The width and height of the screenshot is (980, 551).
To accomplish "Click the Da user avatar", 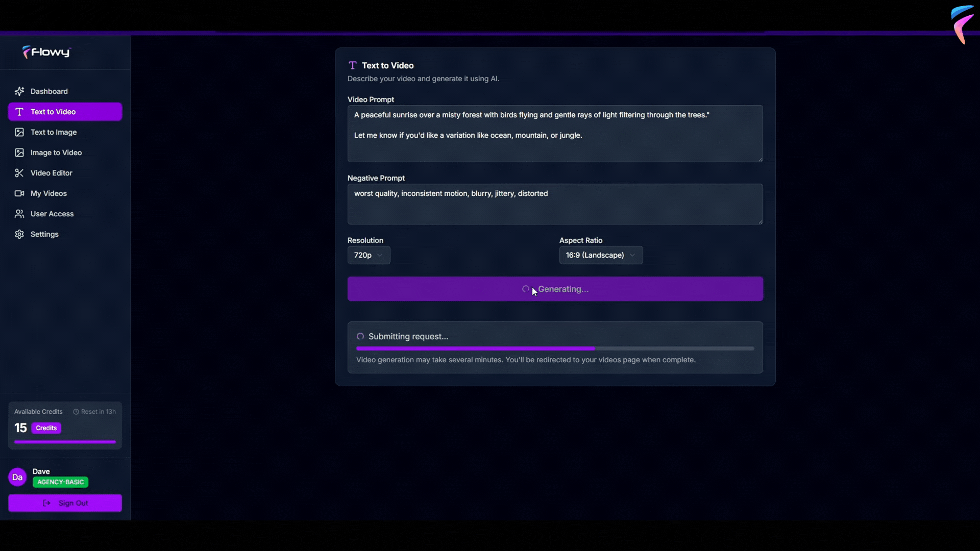I will pyautogui.click(x=17, y=477).
